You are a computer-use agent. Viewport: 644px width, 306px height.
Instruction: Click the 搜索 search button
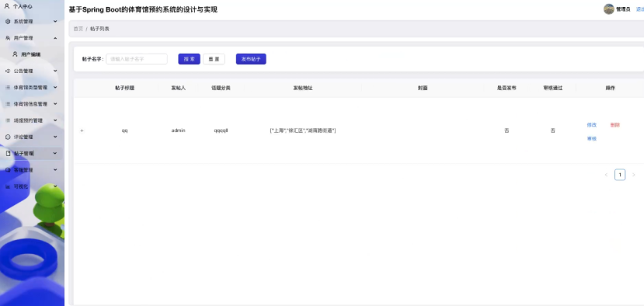click(189, 59)
